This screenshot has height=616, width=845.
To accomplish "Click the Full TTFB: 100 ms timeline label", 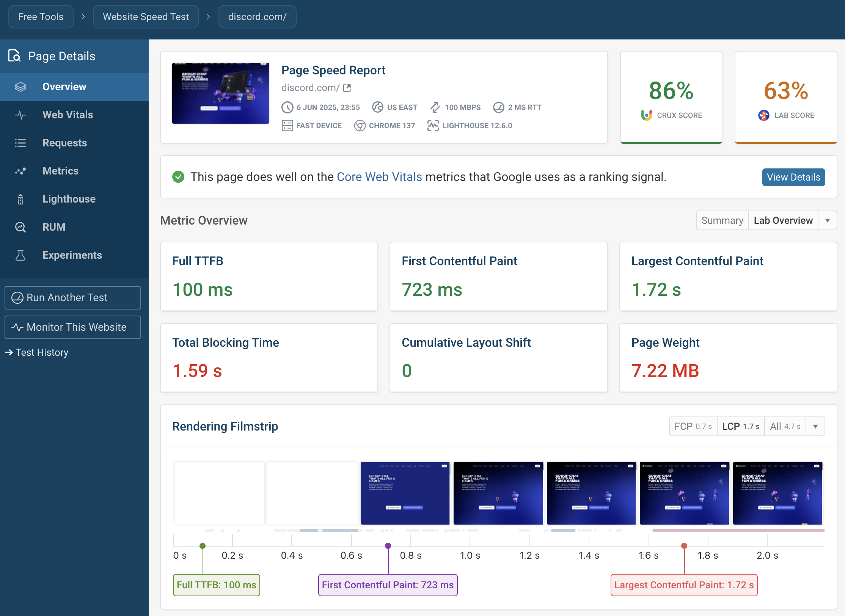I will click(217, 585).
